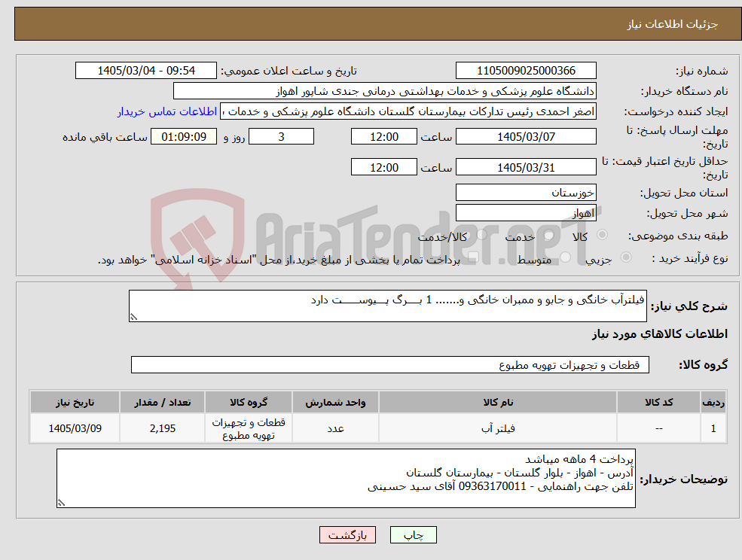Click the unit cell عدد
The height and width of the screenshot is (560, 742).
335,428
